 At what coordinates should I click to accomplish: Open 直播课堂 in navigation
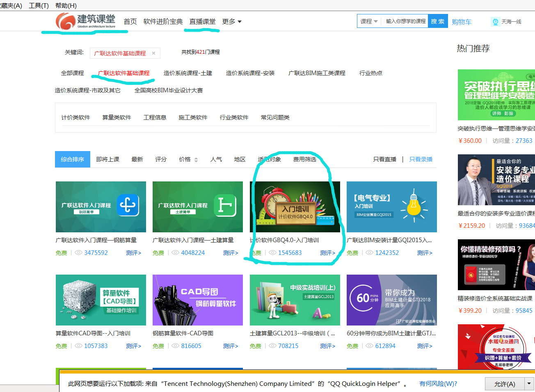pyautogui.click(x=202, y=22)
